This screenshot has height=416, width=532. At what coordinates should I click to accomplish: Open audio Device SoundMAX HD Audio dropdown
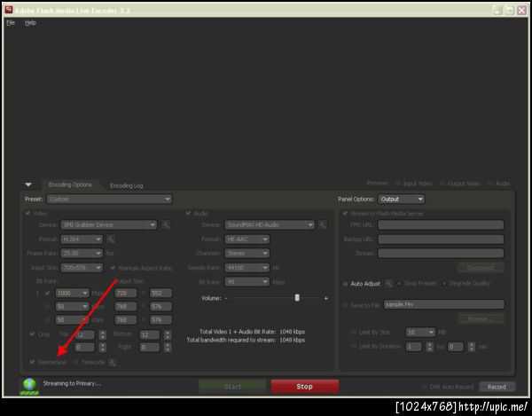270,224
